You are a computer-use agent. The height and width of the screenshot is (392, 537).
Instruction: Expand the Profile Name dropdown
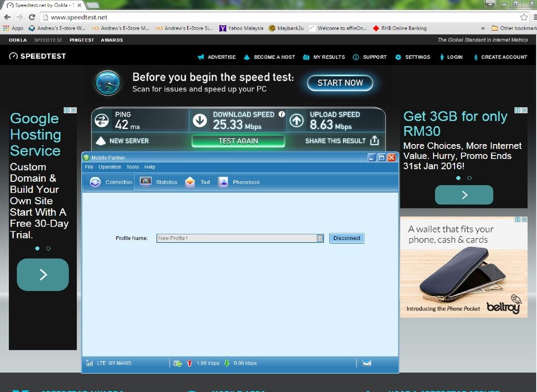click(320, 238)
